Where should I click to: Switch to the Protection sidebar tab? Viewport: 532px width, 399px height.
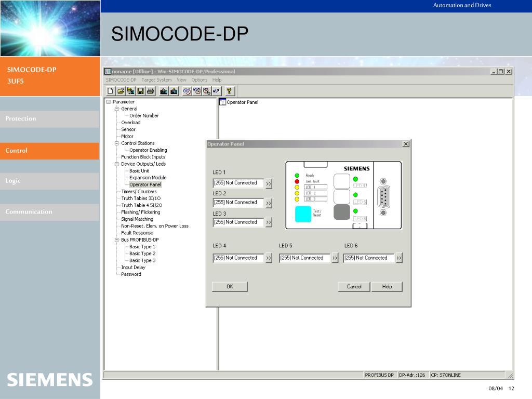[x=49, y=119]
